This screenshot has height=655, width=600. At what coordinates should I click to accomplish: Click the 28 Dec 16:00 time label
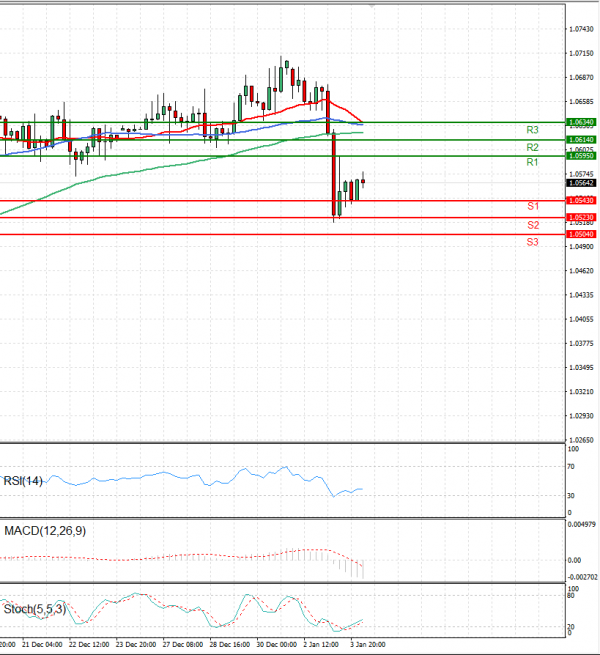(x=230, y=645)
